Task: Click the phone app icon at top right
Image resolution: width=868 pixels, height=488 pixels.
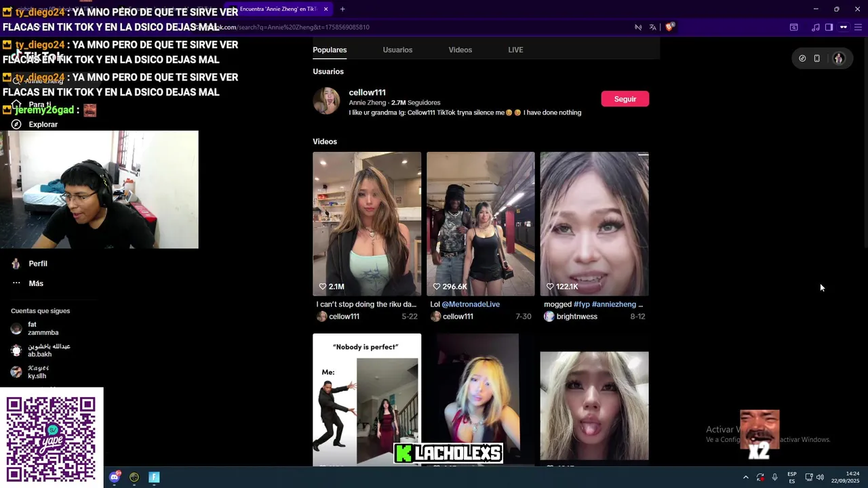Action: 816,58
